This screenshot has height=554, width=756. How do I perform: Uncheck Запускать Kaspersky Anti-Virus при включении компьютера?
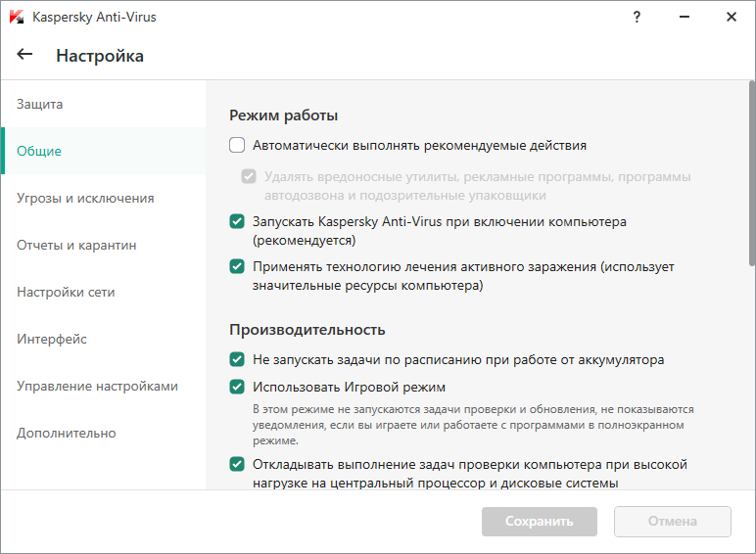pos(237,222)
